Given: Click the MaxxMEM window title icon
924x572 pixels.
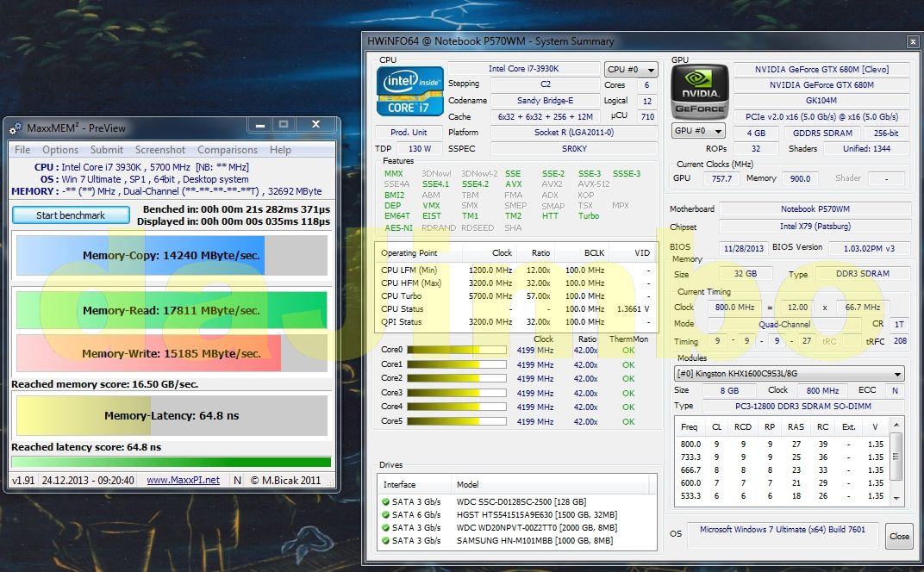Looking at the screenshot, I should click(x=16, y=127).
